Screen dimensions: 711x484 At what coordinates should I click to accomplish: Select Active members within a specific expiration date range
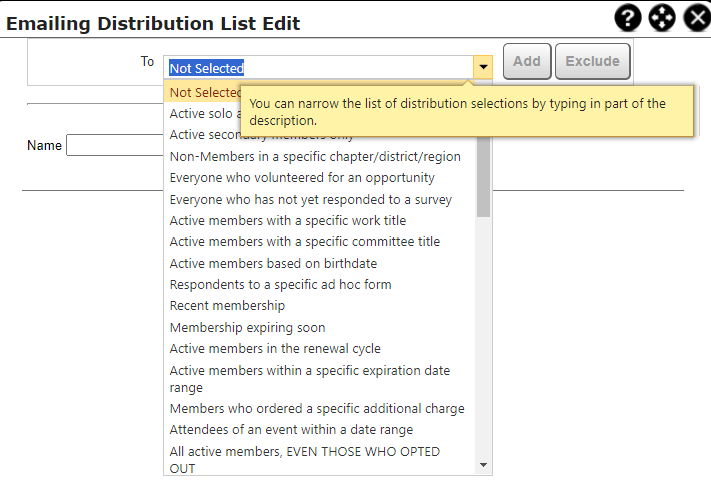(320, 379)
